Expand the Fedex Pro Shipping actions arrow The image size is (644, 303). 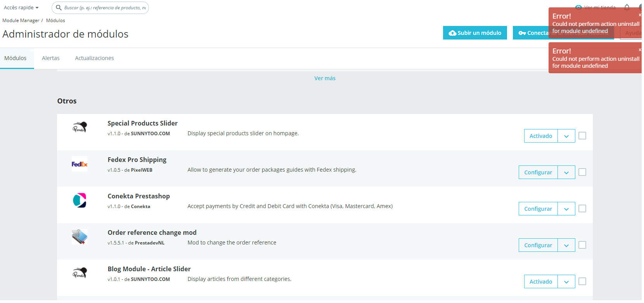[x=566, y=172]
